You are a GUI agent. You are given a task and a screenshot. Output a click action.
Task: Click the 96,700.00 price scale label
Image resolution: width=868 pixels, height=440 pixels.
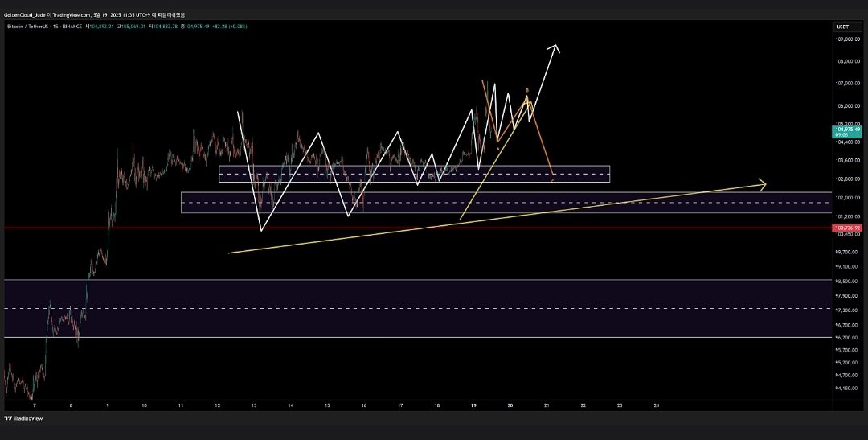846,325
